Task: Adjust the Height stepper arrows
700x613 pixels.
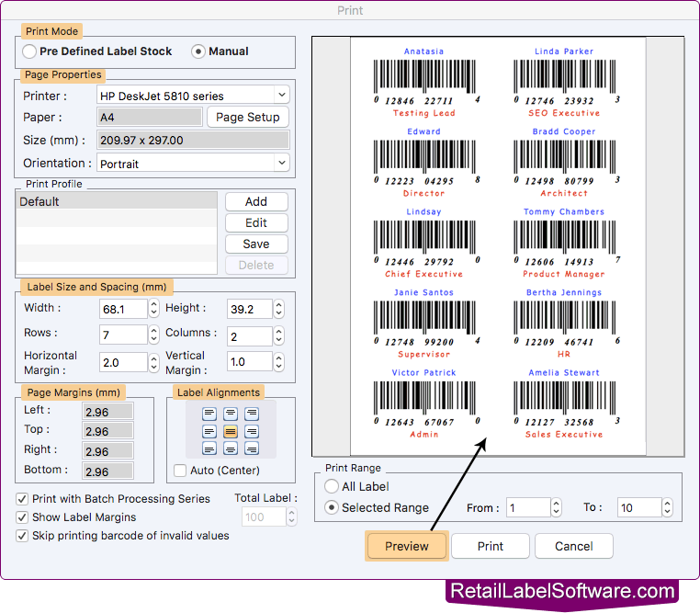Action: pos(278,309)
